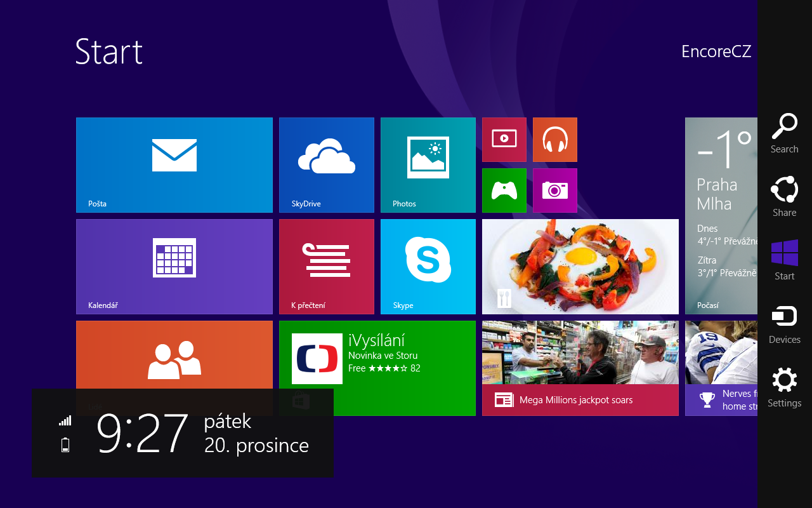Click the battery icon in clock overlay
The width and height of the screenshot is (812, 508).
tap(65, 445)
